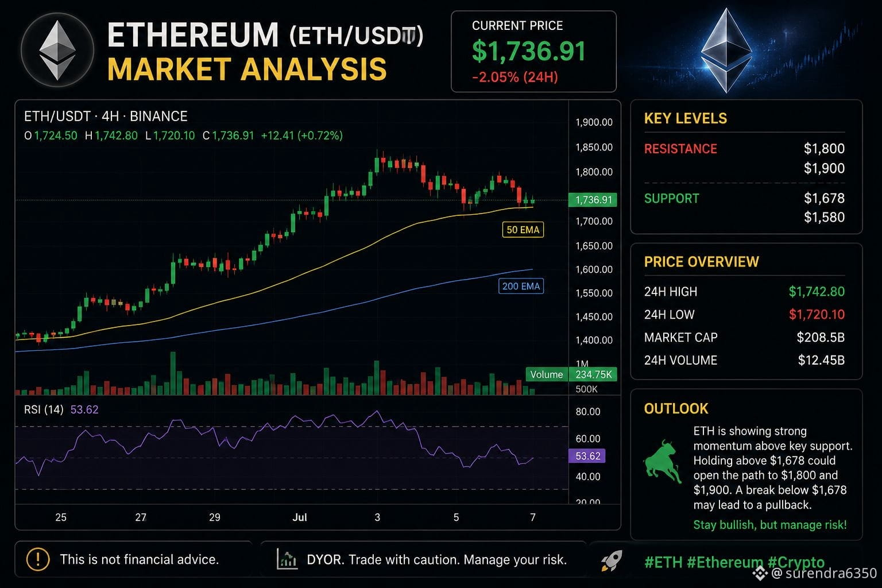
Task: Click the ETH/USDT · 4H · BINANCE chart title
Action: [106, 117]
